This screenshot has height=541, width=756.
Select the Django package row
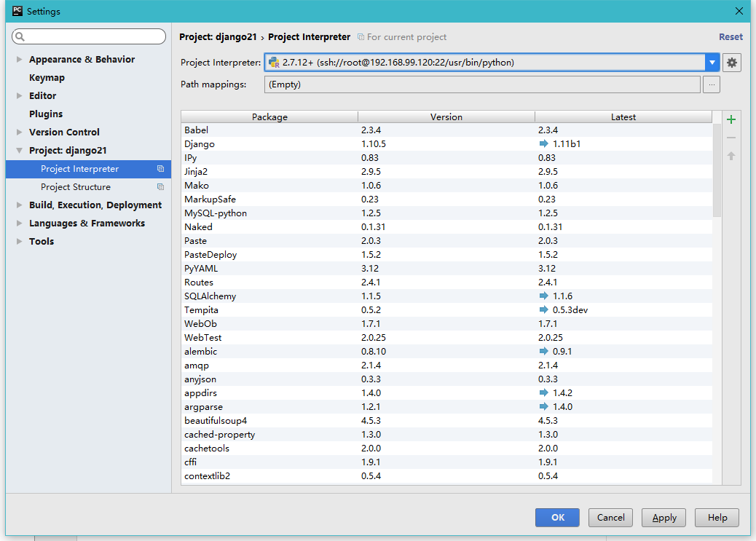coord(447,143)
